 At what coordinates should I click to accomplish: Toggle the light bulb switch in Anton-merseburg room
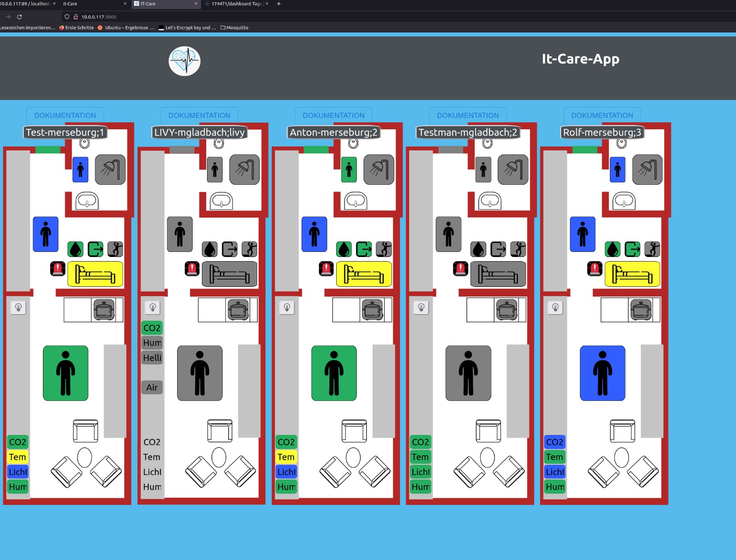[287, 308]
